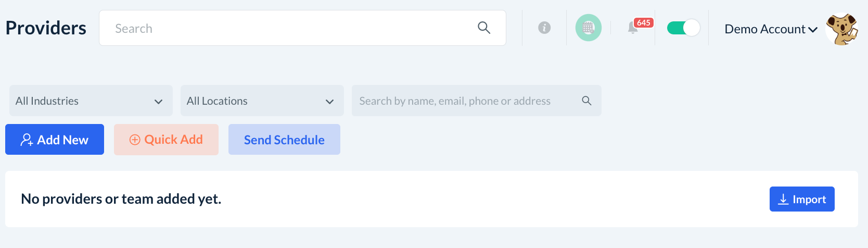Open the All Industries dropdown
The height and width of the screenshot is (248, 868).
tap(91, 101)
